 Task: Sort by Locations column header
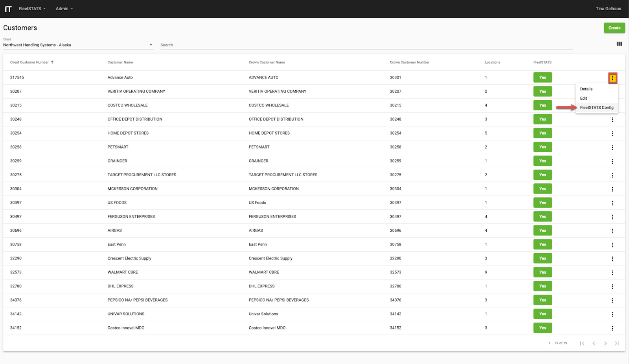click(492, 62)
